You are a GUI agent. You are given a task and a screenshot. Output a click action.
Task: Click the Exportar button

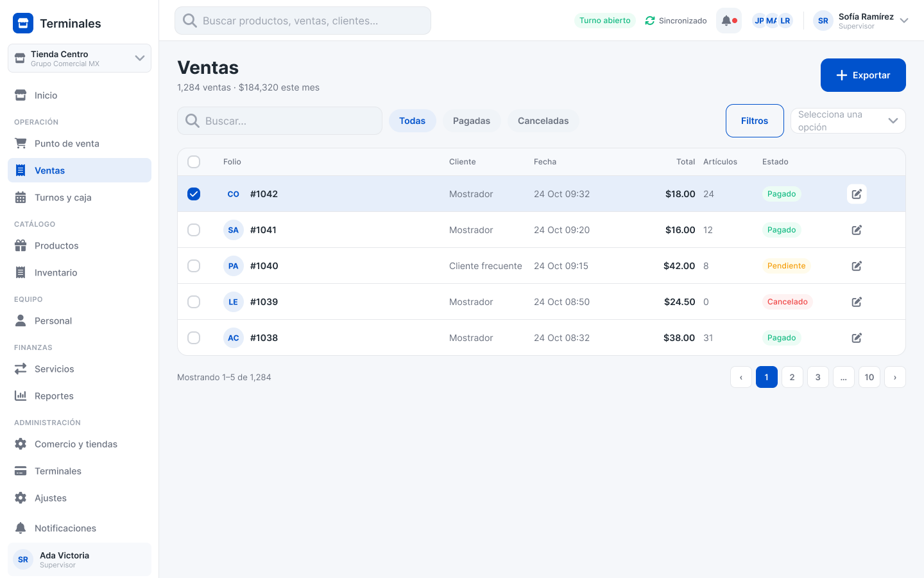tap(863, 75)
